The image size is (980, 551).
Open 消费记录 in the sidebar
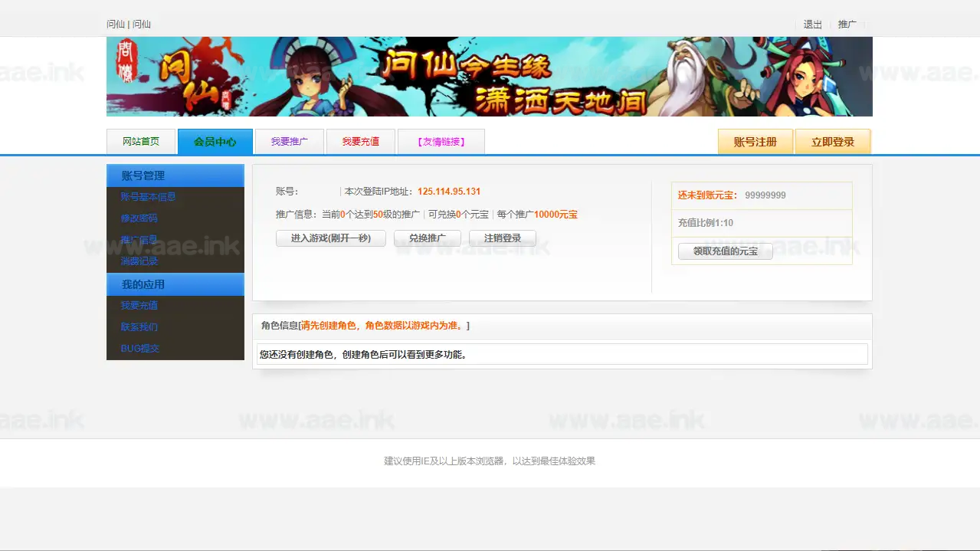[139, 261]
